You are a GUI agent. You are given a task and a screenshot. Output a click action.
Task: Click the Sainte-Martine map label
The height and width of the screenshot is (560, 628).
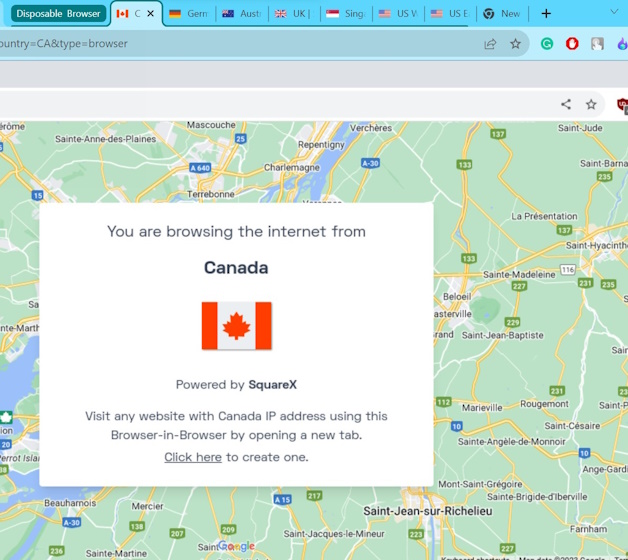pyautogui.click(x=116, y=553)
